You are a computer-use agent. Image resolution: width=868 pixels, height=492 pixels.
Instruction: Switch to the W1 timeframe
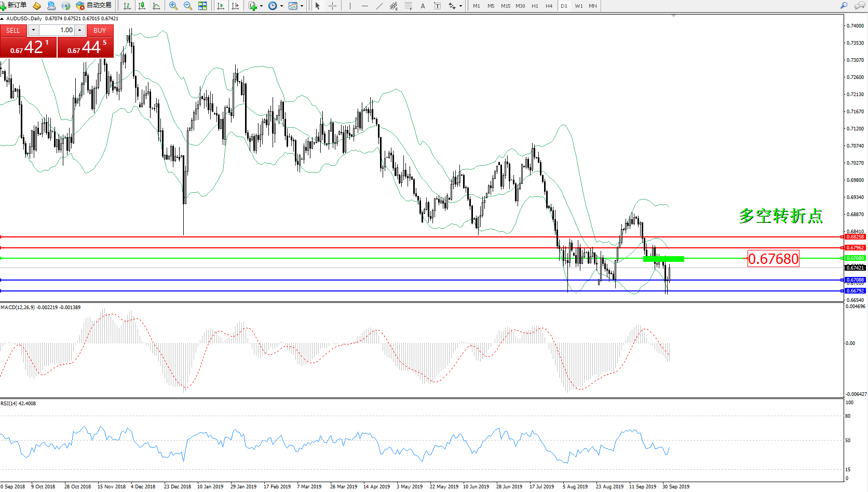tap(578, 6)
